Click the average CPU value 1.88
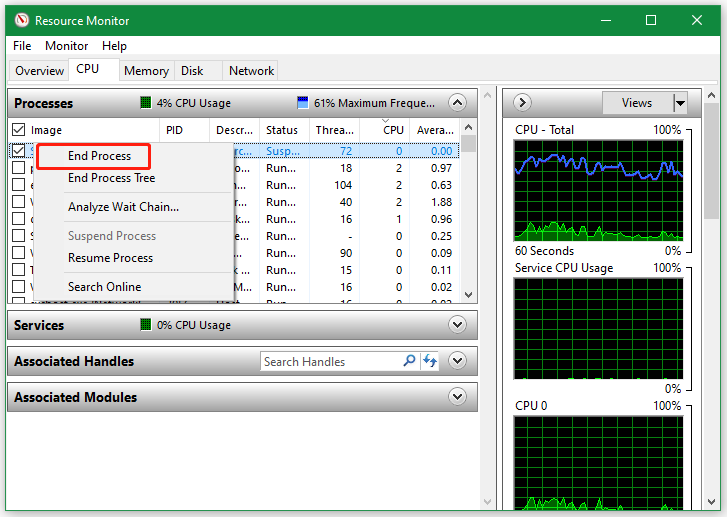Screen dimensions: 727x517 (x=441, y=202)
